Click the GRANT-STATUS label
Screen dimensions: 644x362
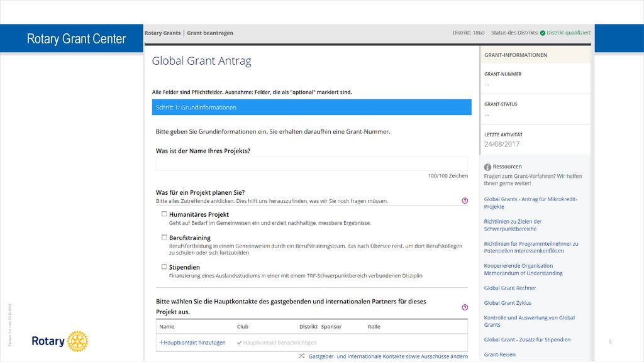[x=501, y=104]
